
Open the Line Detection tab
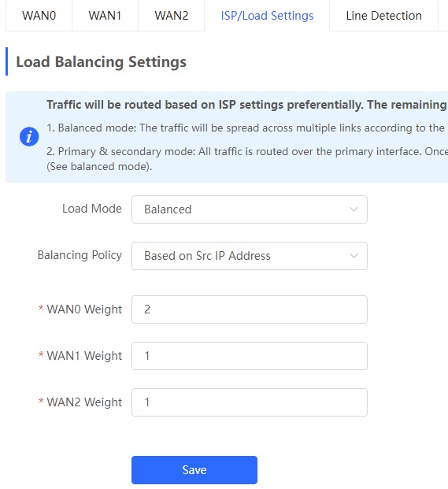pyautogui.click(x=383, y=16)
